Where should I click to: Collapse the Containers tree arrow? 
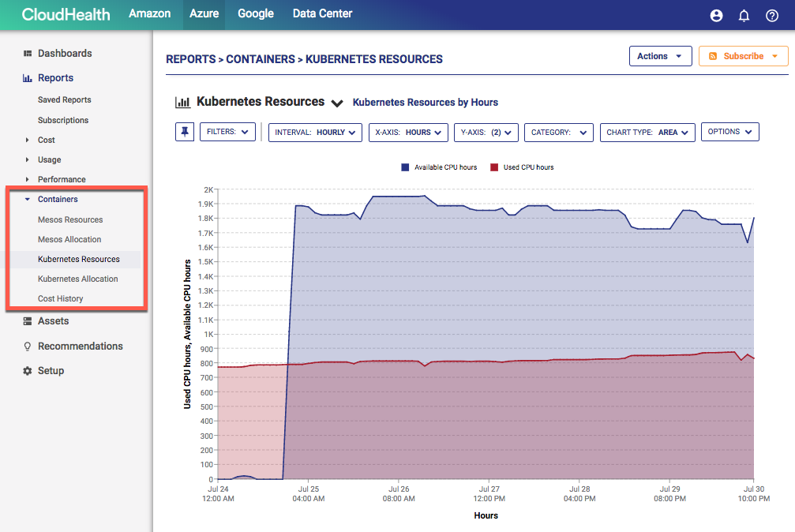28,200
